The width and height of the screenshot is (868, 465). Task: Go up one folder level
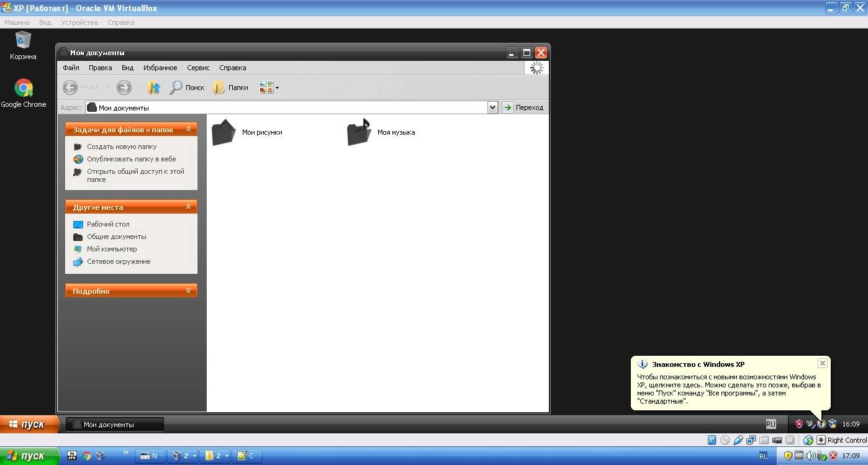coord(154,88)
